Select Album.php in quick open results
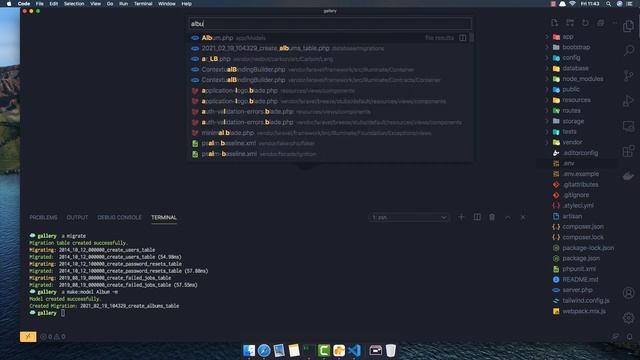640x360 pixels. [x=330, y=38]
